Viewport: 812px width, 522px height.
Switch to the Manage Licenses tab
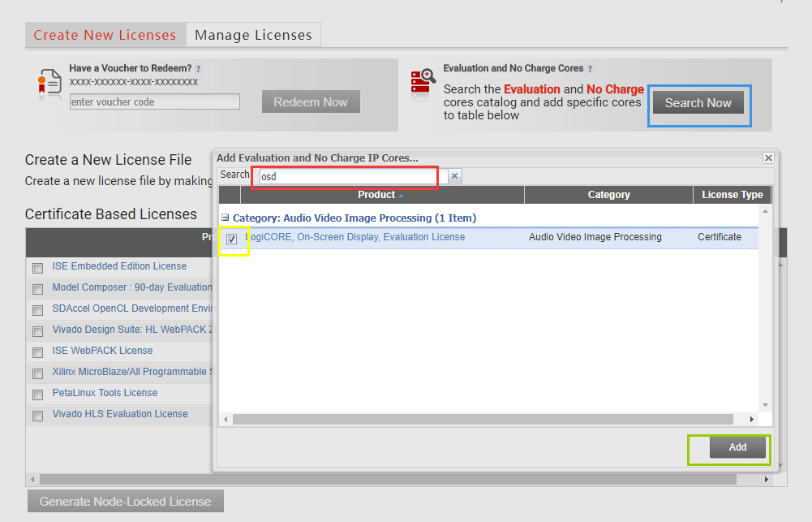pyautogui.click(x=253, y=35)
